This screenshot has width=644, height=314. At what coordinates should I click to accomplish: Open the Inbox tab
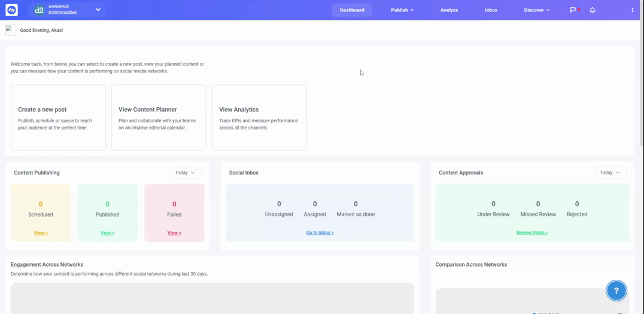click(491, 10)
